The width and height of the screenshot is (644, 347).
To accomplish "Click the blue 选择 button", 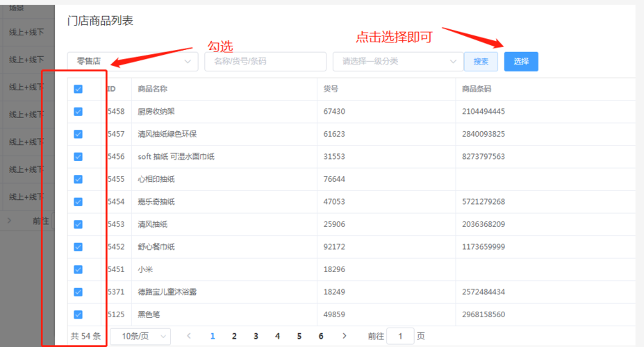I will (521, 62).
